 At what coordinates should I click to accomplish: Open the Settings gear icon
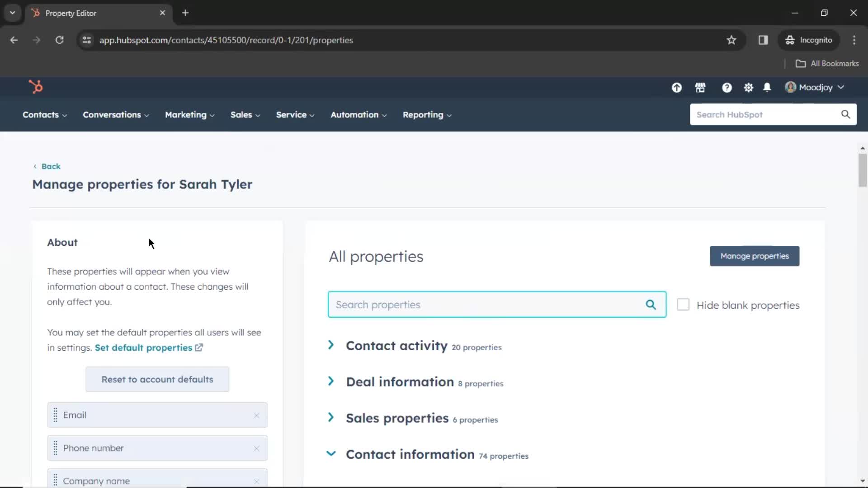click(x=749, y=88)
